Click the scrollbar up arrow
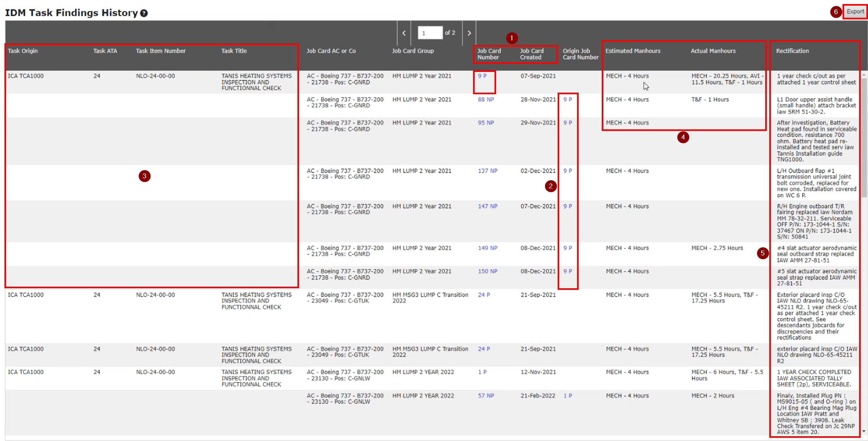The height and width of the screenshot is (441, 868). tap(864, 75)
